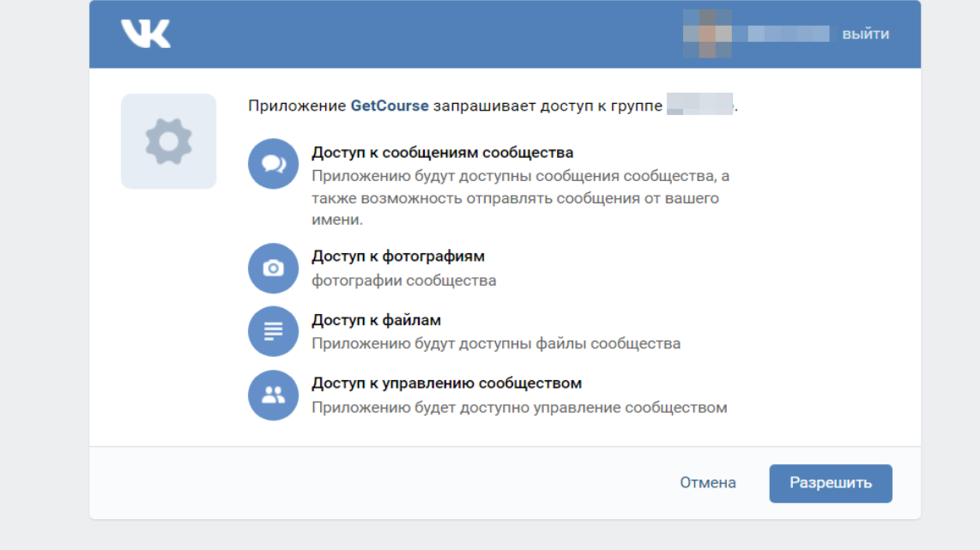
Task: Click the text Приложению будет доступно управление сообществом
Action: (519, 408)
